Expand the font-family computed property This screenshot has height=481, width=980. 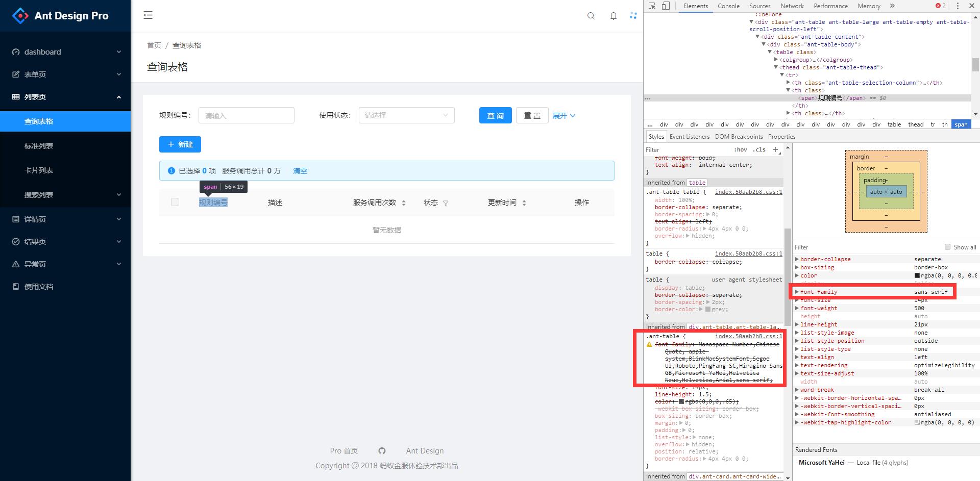click(797, 292)
